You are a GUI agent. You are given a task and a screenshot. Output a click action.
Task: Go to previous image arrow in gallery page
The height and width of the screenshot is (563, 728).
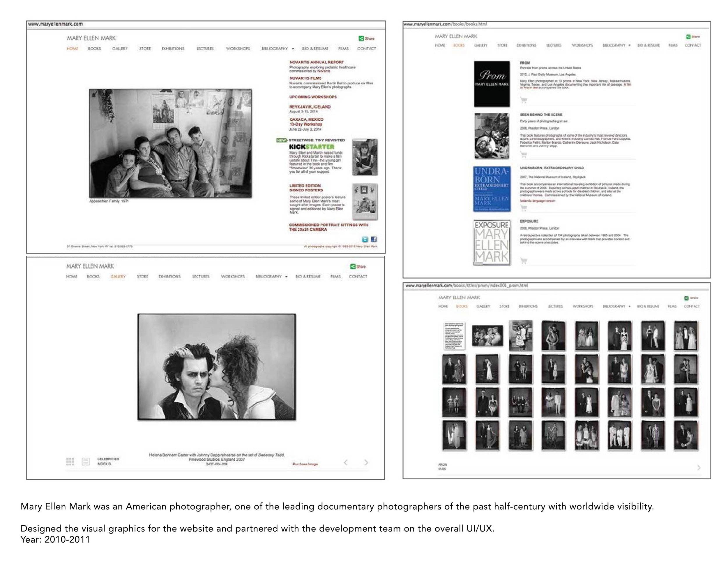pyautogui.click(x=346, y=462)
